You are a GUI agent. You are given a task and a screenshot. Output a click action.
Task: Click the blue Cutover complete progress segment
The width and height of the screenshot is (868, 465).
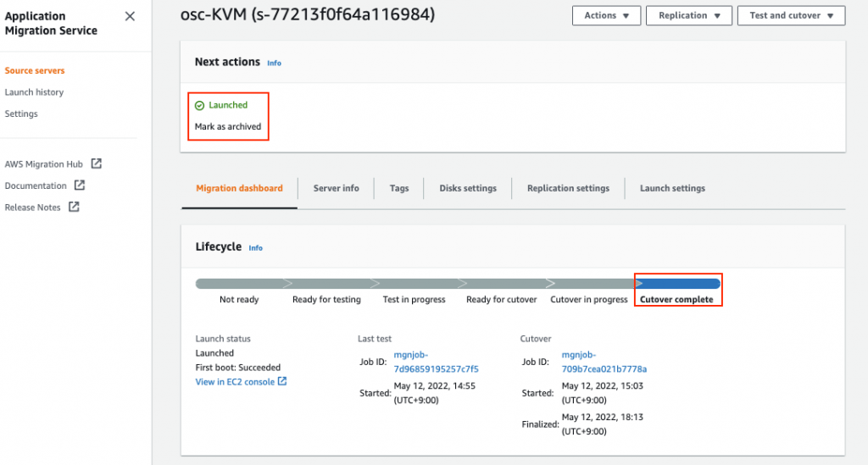point(678,284)
